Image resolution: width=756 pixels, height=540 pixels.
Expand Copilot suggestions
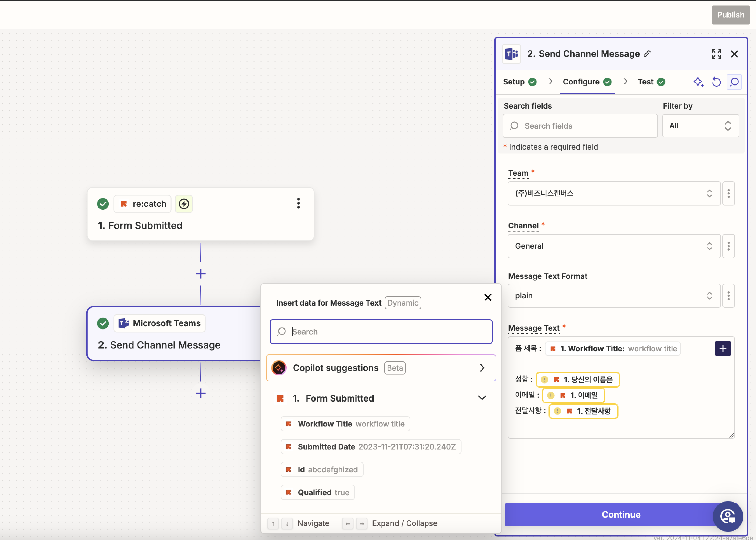point(381,368)
